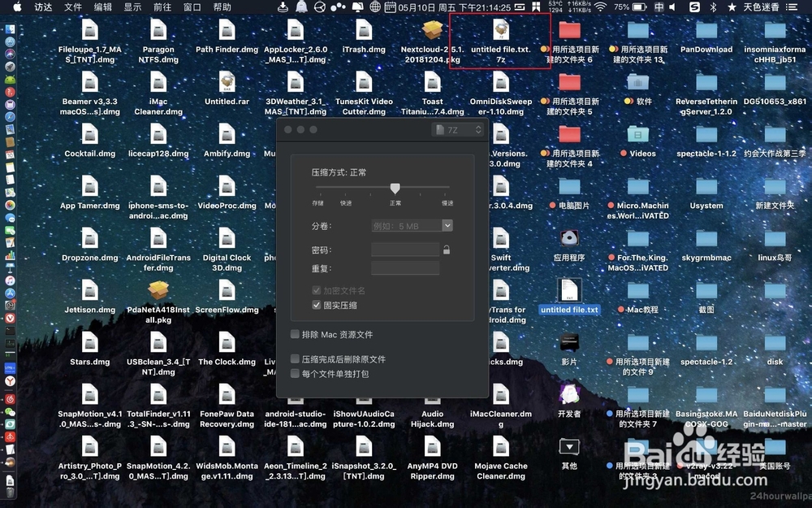Select iTrash.dmg on desktop
Image resolution: width=812 pixels, height=508 pixels.
coord(364,37)
